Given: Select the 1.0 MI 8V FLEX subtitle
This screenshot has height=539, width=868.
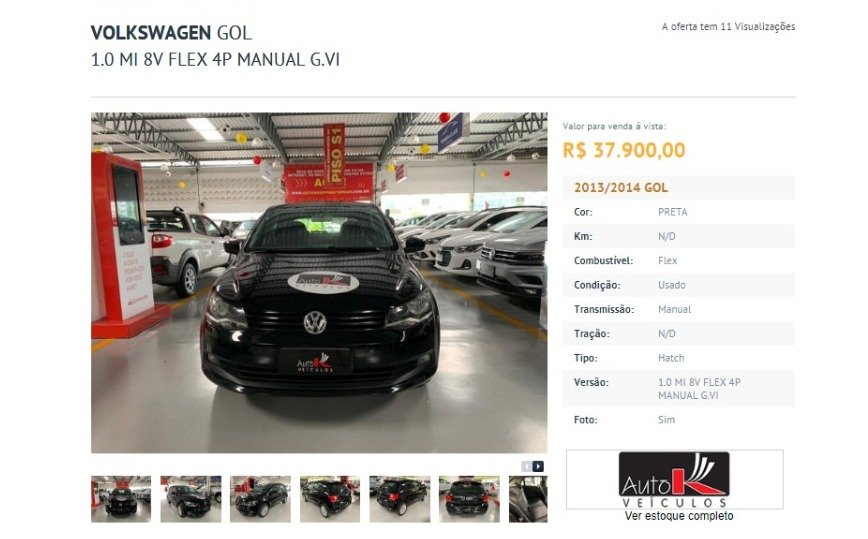Looking at the screenshot, I should click(x=215, y=59).
